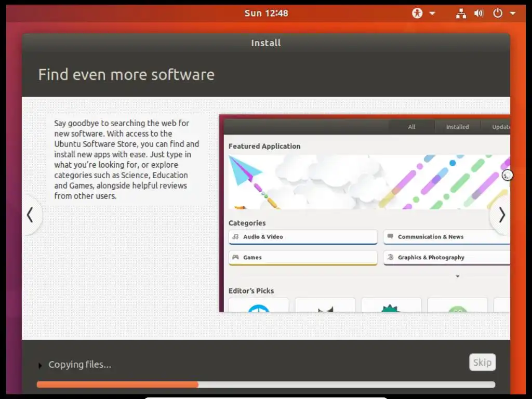This screenshot has height=399, width=532.
Task: Go to the previous slide arrow
Action: point(30,215)
